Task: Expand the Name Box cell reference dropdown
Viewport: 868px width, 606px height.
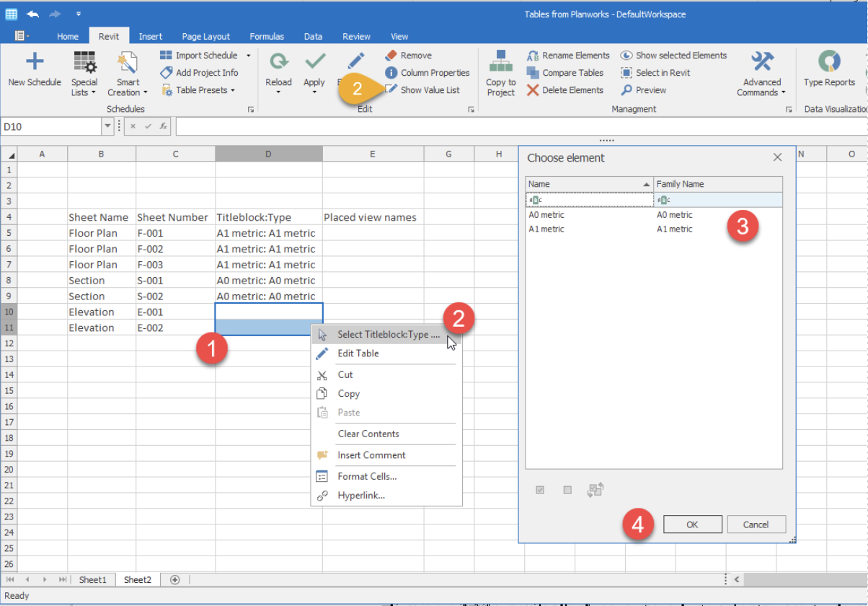Action: point(108,126)
